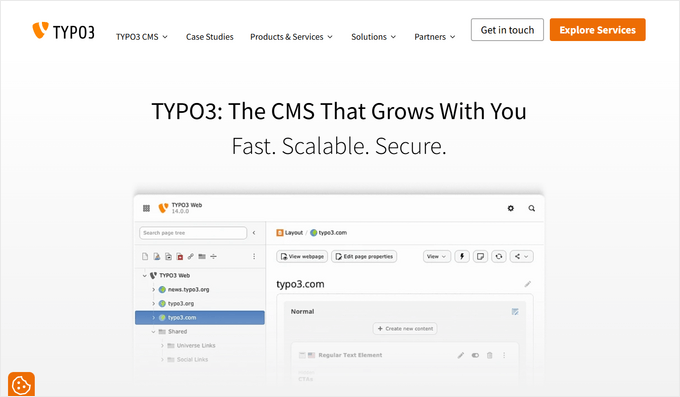680x397 pixels.
Task: Select the Shared folder tree item
Action: (x=177, y=331)
